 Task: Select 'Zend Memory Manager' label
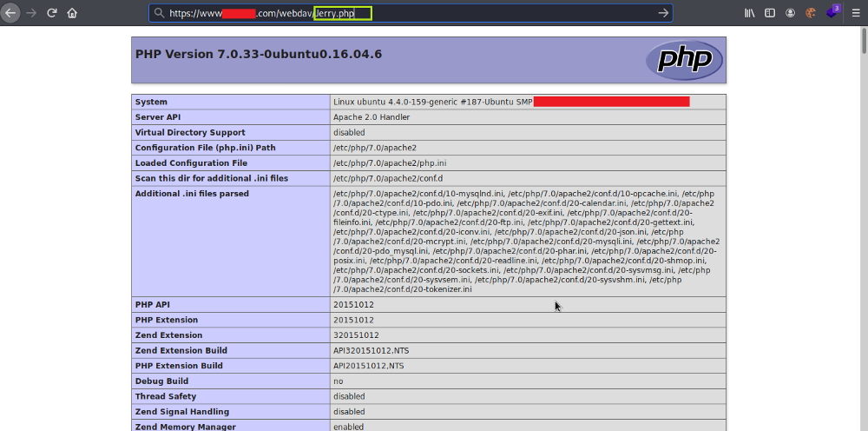[186, 427]
